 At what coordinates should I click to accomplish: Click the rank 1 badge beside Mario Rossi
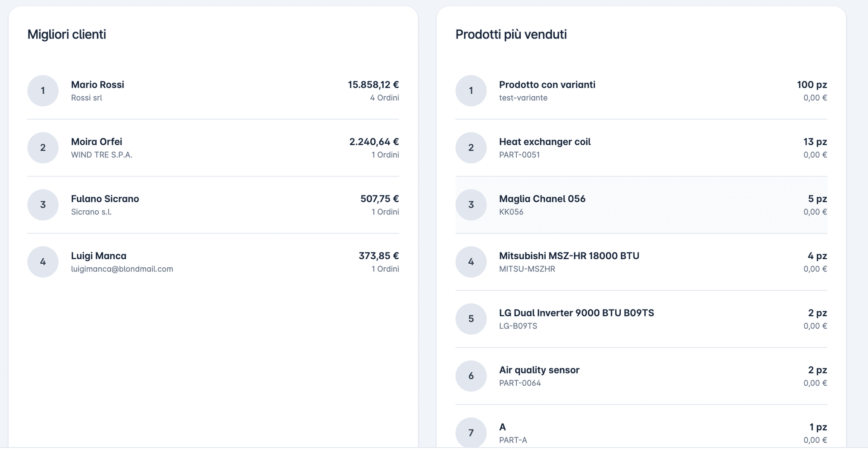click(x=43, y=90)
